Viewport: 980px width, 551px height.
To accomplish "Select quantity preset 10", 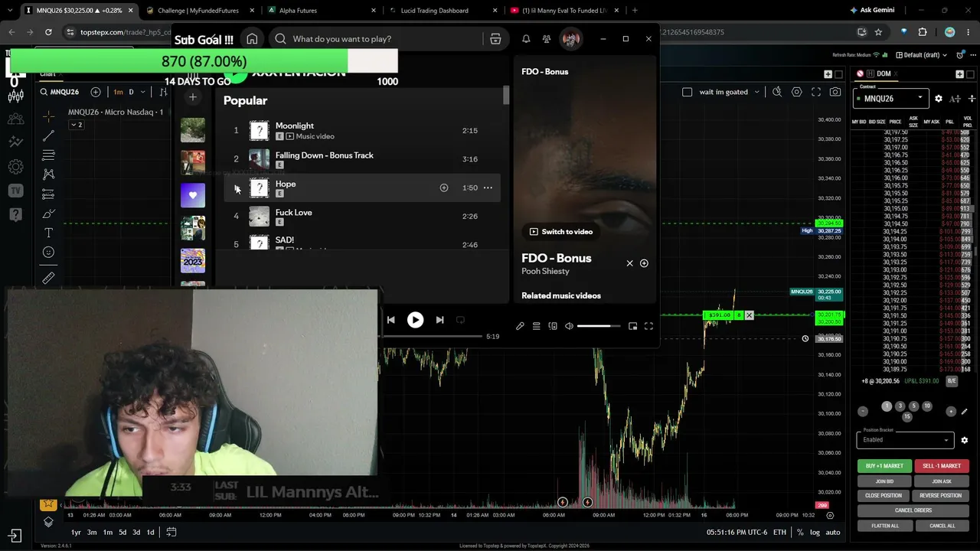I will (x=927, y=406).
